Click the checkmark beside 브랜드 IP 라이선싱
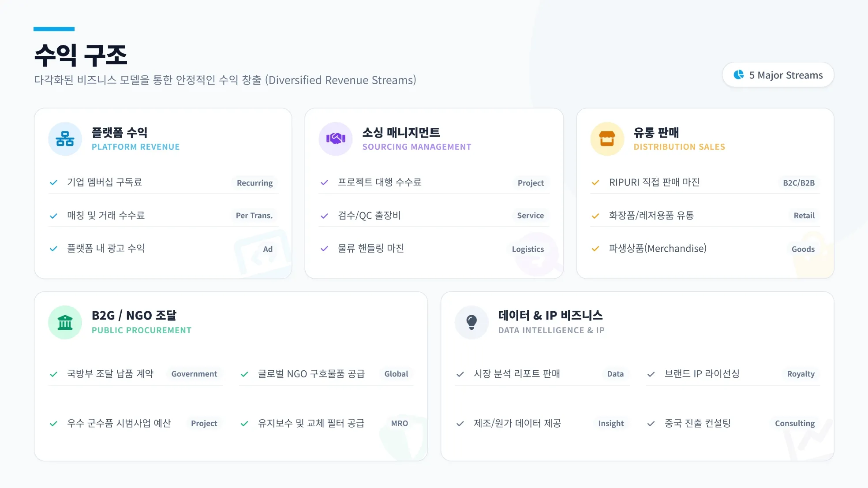This screenshot has width=868, height=488. 651,374
